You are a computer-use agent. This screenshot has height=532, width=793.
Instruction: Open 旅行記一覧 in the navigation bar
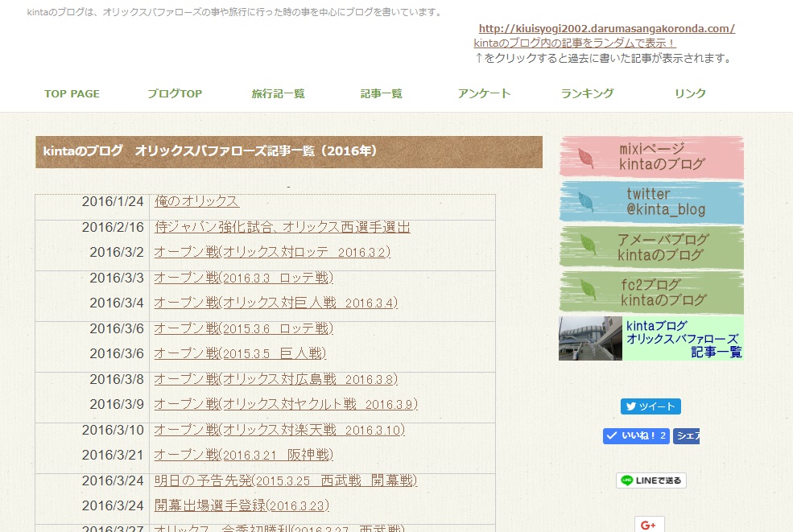(x=279, y=93)
